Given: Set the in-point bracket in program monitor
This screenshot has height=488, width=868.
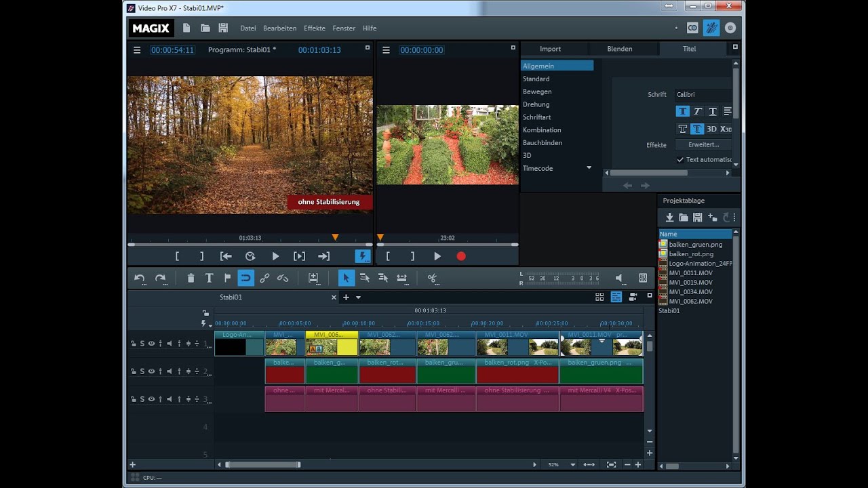Looking at the screenshot, I should coord(178,256).
